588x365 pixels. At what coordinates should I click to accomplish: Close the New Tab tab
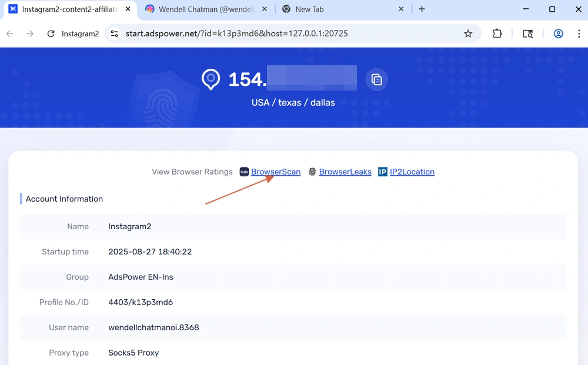tap(401, 9)
